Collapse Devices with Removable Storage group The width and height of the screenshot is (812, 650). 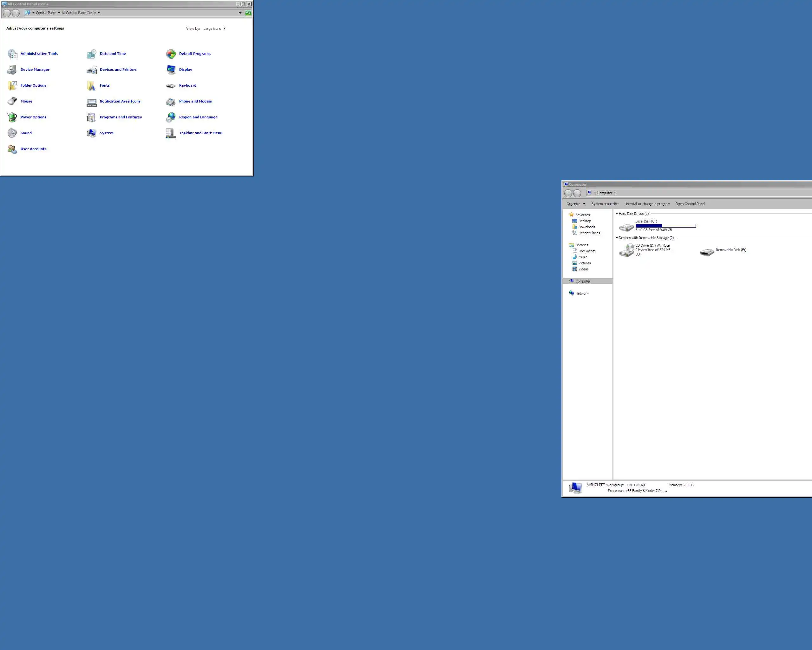click(617, 238)
